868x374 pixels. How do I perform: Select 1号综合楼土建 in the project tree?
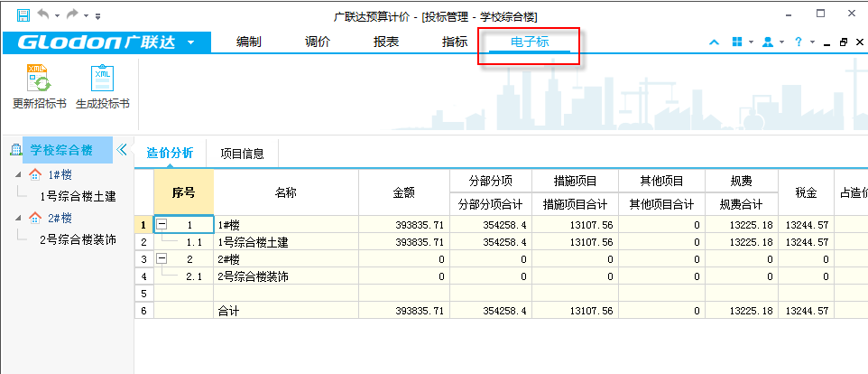click(x=78, y=195)
